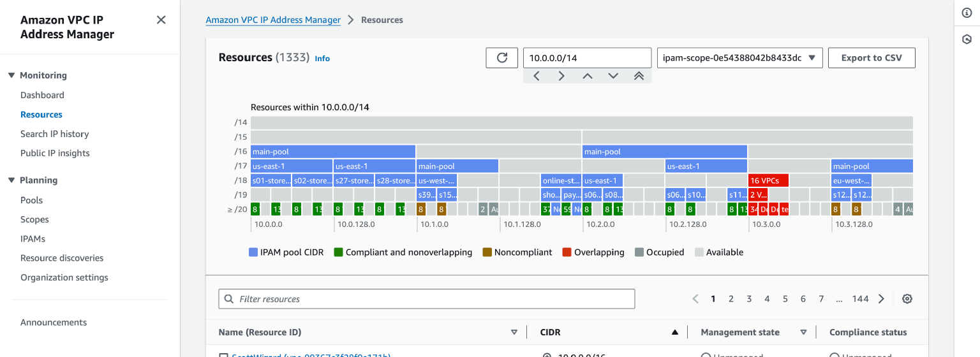Open table preferences gear icon
The height and width of the screenshot is (357, 980).
click(907, 298)
